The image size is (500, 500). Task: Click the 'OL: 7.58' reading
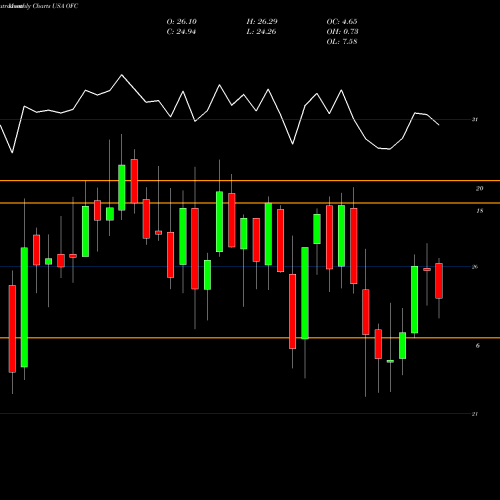pos(342,42)
